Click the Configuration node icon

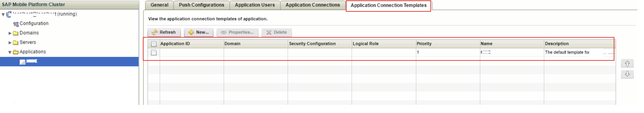click(x=16, y=24)
